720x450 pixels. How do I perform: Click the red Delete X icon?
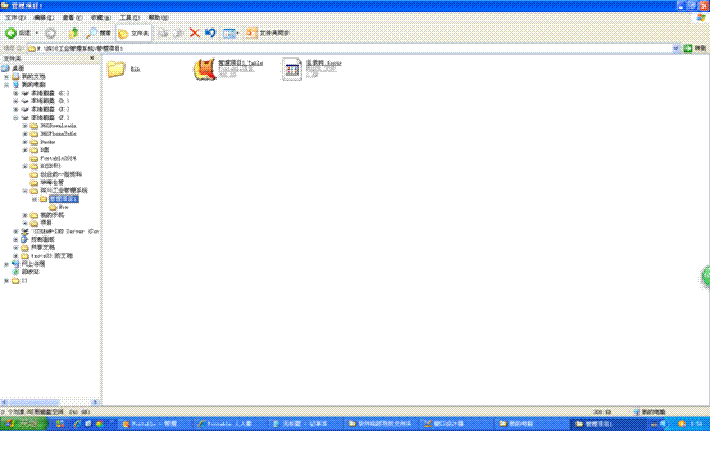point(194,33)
